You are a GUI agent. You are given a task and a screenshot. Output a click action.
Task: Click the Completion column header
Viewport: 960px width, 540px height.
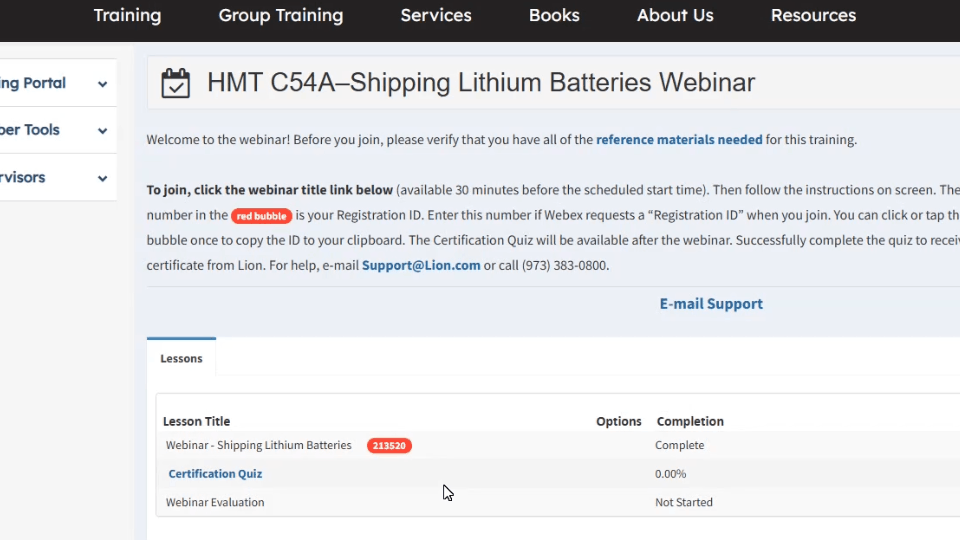[690, 421]
